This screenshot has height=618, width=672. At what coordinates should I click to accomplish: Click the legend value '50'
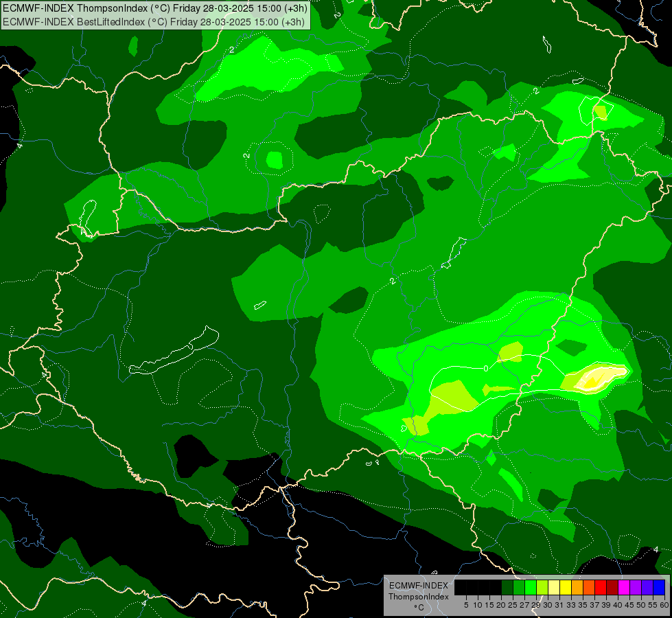click(640, 605)
